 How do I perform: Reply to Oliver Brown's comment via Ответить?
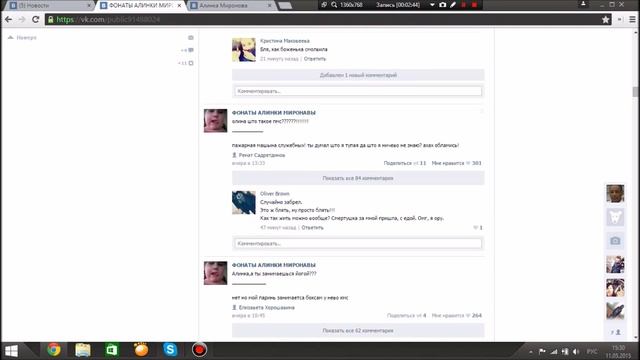[312, 228]
